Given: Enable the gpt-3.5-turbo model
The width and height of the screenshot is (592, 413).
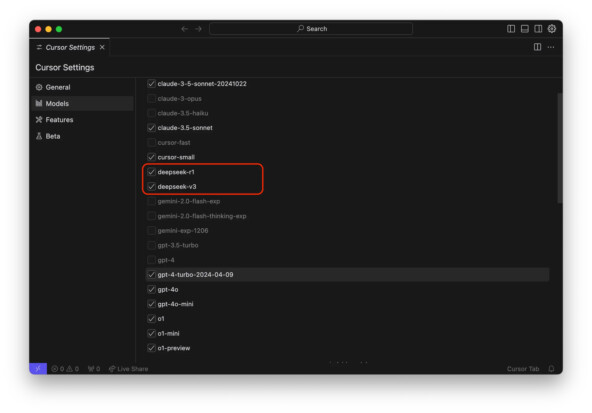Looking at the screenshot, I should [151, 245].
